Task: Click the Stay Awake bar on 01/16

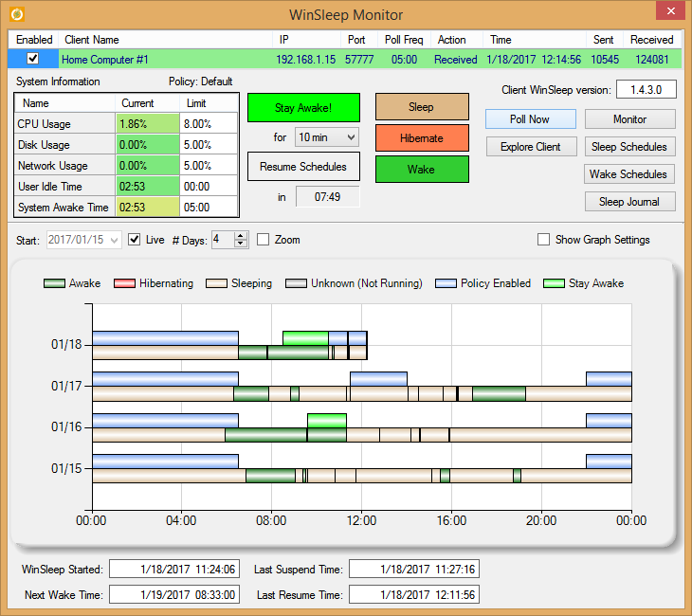Action: [327, 421]
